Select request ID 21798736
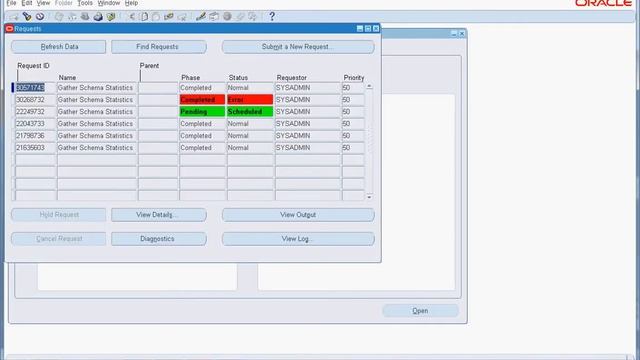Image resolution: width=640 pixels, height=360 pixels. 35,136
